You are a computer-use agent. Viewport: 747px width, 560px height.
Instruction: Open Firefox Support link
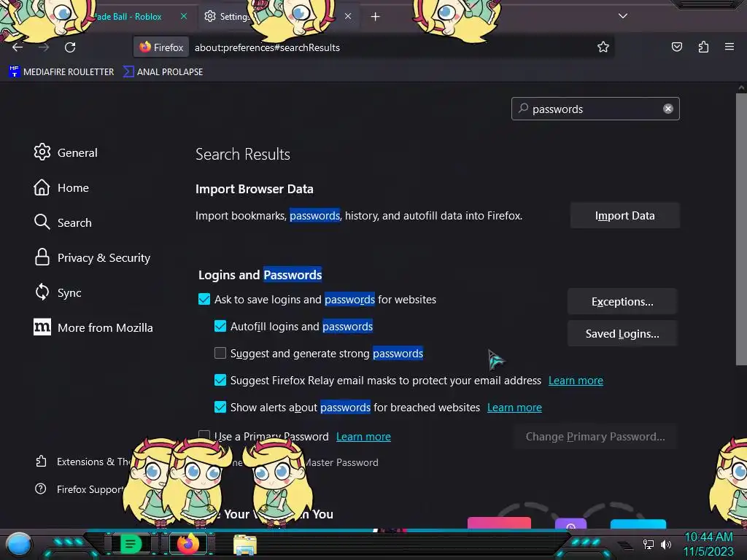click(x=80, y=489)
